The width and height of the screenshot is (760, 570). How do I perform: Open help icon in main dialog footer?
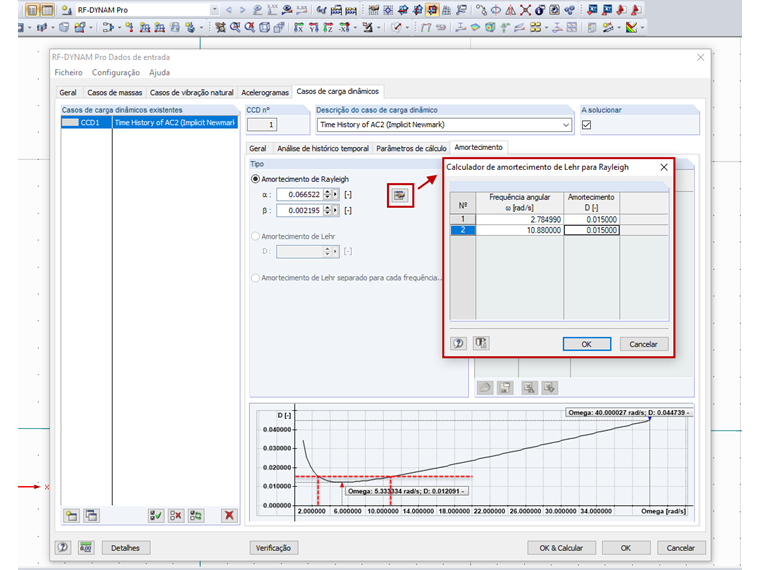pyautogui.click(x=63, y=548)
